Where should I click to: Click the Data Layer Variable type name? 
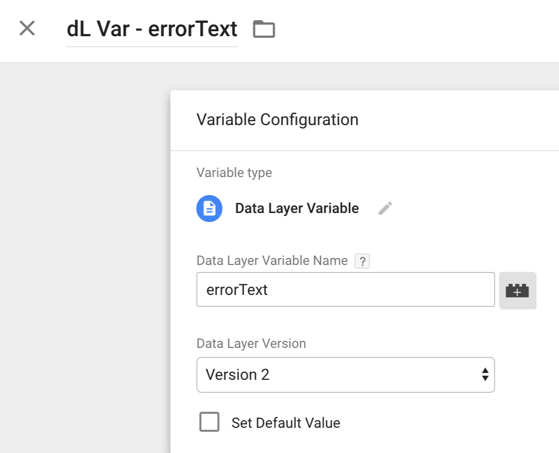coord(297,209)
